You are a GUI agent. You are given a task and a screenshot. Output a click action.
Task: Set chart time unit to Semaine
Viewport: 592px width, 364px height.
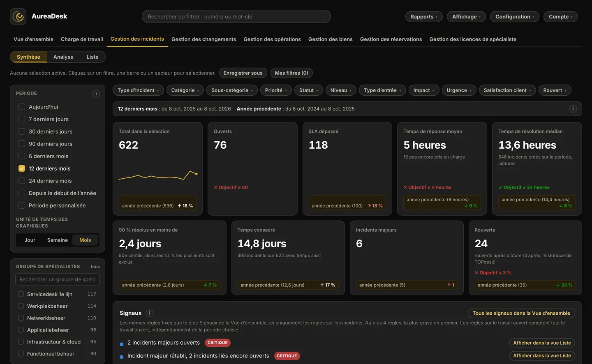tap(58, 240)
